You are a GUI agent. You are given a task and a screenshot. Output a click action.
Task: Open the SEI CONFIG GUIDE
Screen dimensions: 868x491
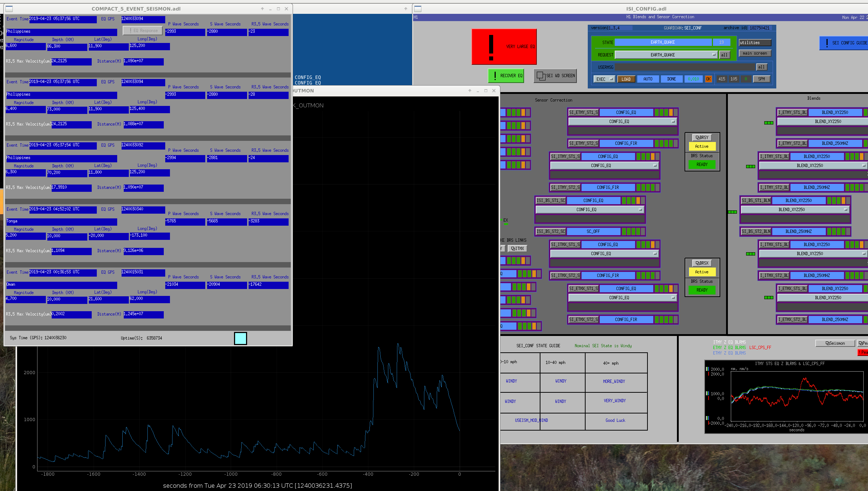[x=844, y=43]
